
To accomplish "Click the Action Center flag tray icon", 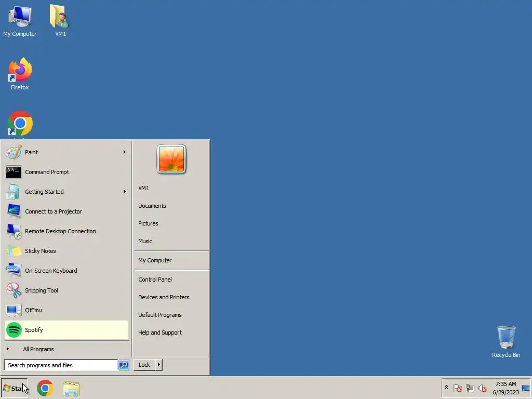I will [458, 388].
